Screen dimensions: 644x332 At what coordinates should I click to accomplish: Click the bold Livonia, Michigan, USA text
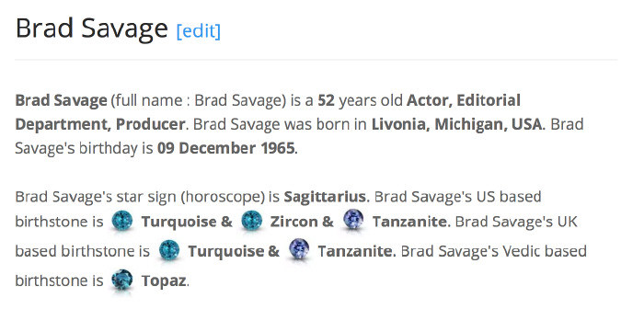point(456,124)
